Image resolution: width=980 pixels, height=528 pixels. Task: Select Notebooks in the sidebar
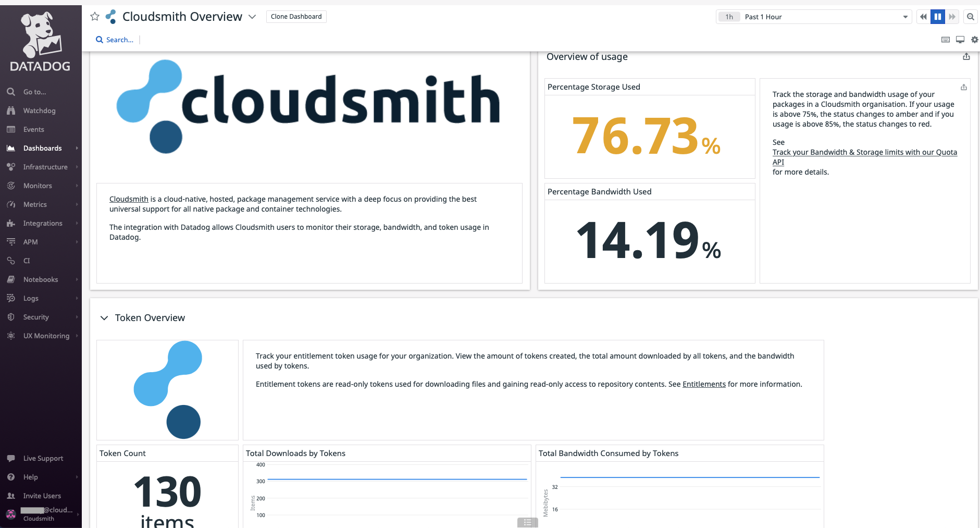(x=41, y=279)
